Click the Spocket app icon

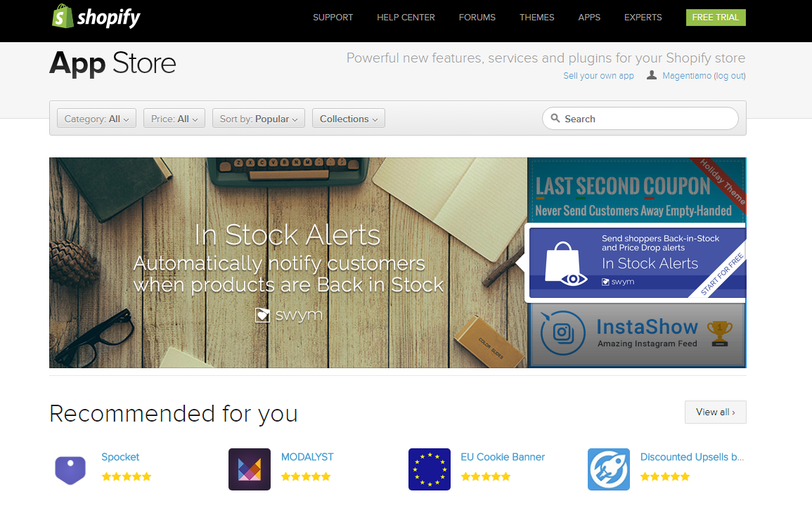click(70, 469)
